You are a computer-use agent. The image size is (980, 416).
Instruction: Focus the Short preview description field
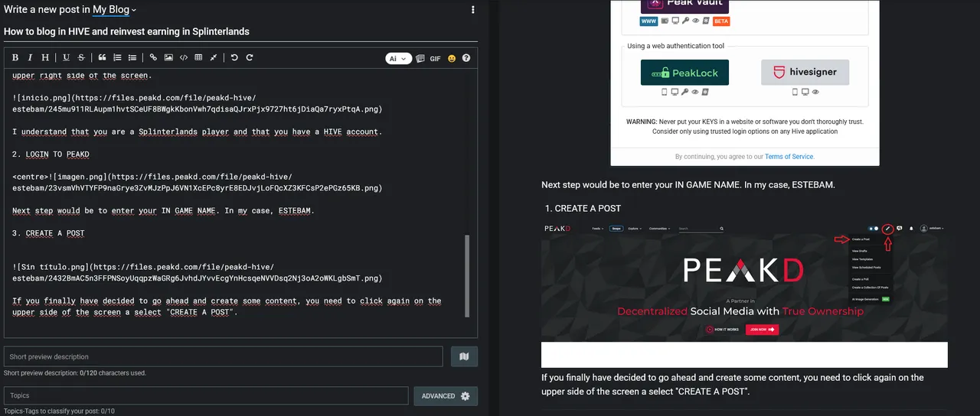pos(223,356)
